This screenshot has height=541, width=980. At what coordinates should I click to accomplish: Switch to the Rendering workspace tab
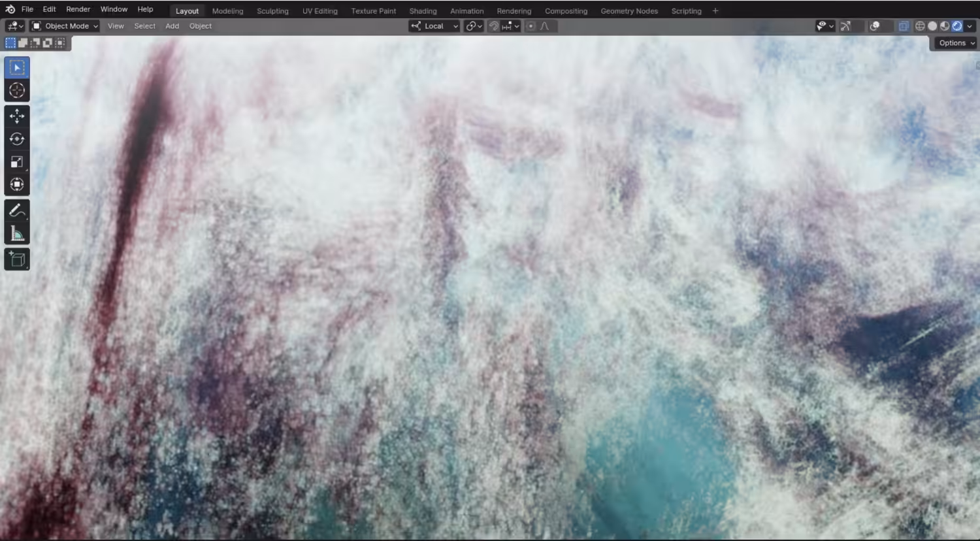514,11
